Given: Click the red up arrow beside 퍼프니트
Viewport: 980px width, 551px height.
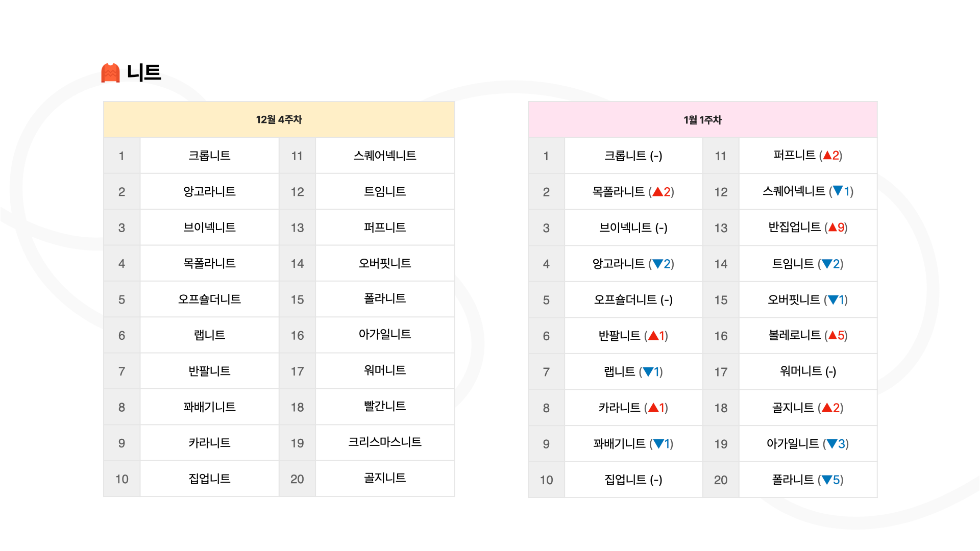Looking at the screenshot, I should tap(827, 156).
